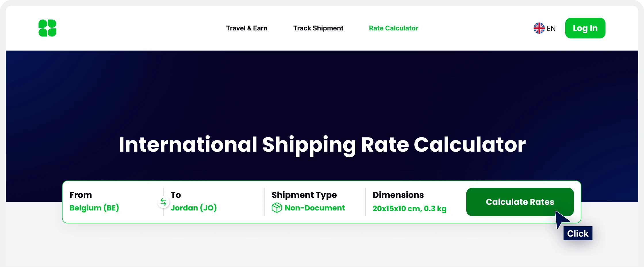Click the From field label

tap(81, 195)
